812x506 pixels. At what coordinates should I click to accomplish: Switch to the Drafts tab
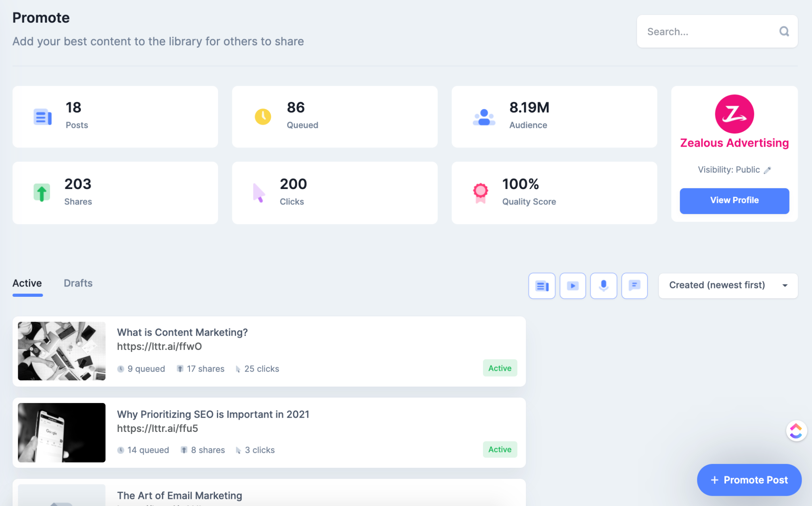(x=78, y=283)
